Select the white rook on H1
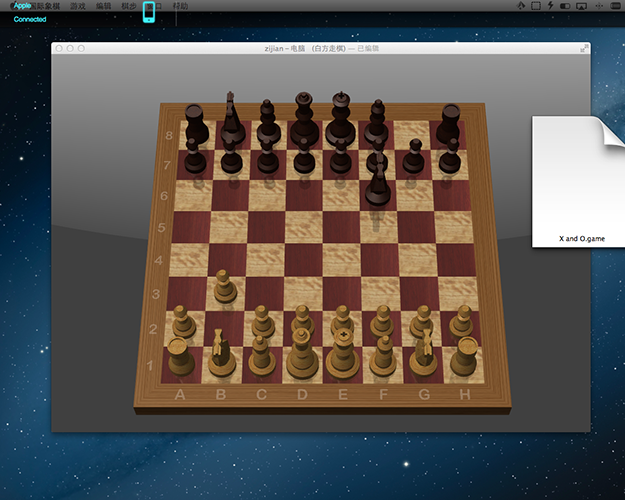Viewport: 625px width, 500px height. [464, 357]
